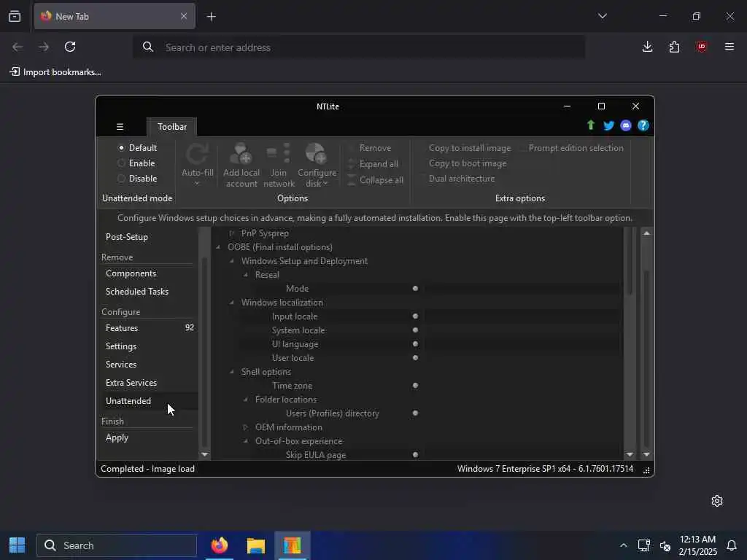The width and height of the screenshot is (747, 560).
Task: Reload the current Firefox page
Action: (x=70, y=47)
